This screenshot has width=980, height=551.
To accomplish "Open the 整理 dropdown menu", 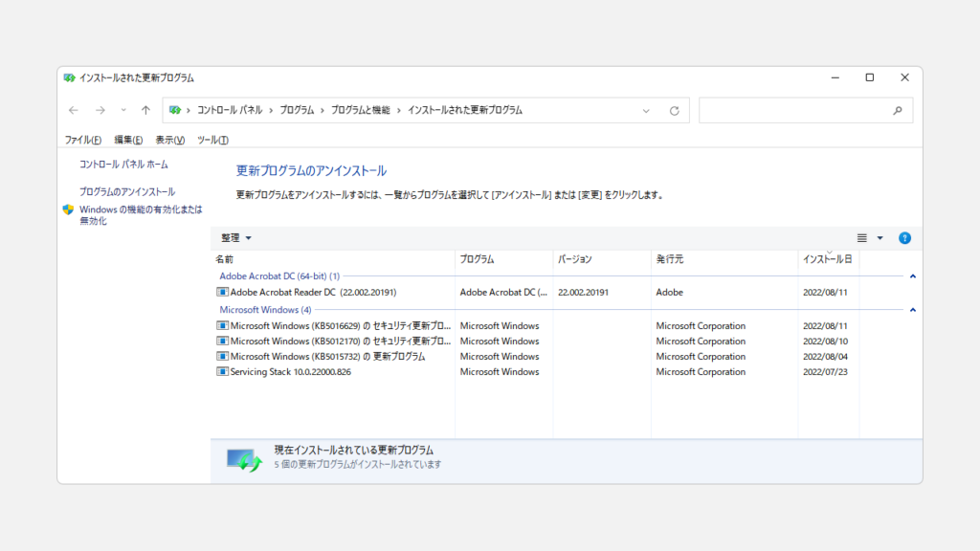I will point(236,238).
